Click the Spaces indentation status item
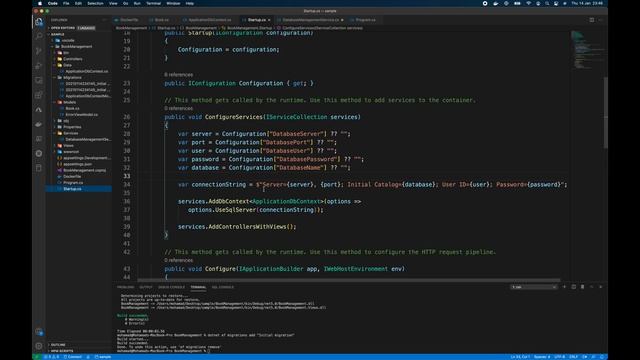This screenshot has width=640, height=360. 542,357
